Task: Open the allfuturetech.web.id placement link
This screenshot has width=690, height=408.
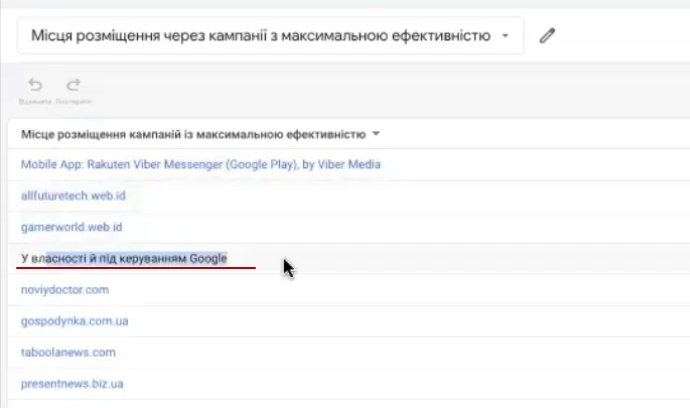Action: pos(73,196)
